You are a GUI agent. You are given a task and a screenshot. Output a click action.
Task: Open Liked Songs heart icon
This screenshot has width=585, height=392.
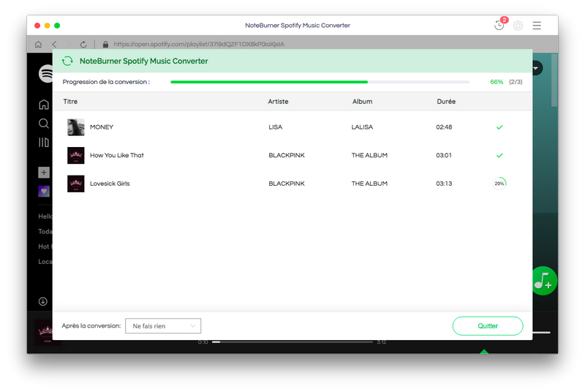click(x=44, y=192)
